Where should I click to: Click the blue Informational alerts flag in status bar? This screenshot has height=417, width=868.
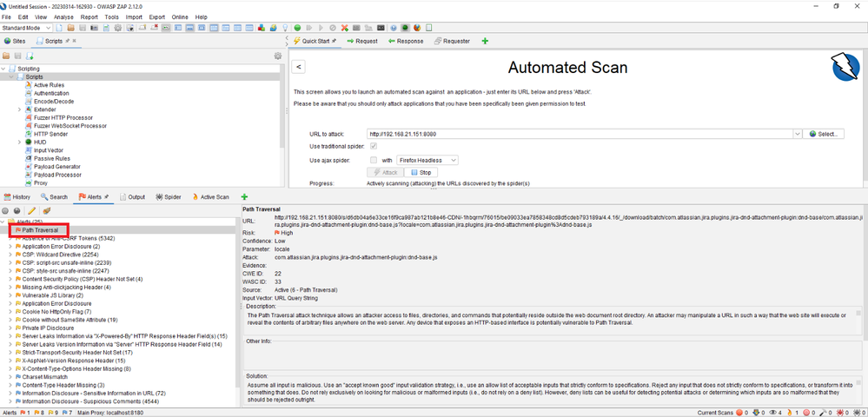click(65, 413)
